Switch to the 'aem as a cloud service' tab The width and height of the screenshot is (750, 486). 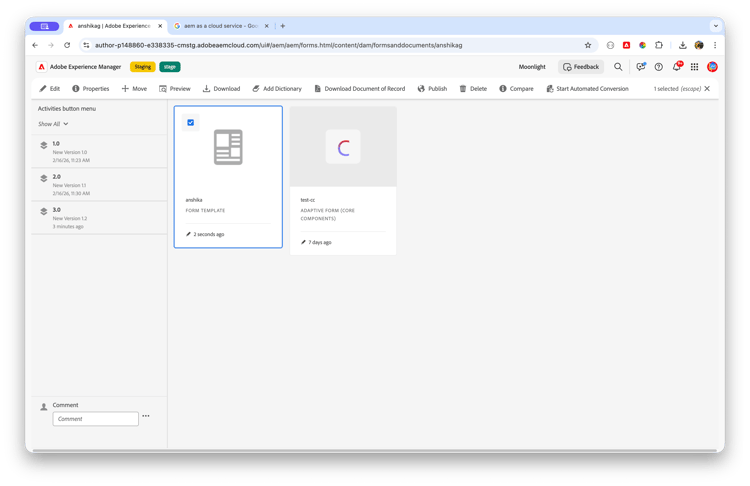point(221,26)
